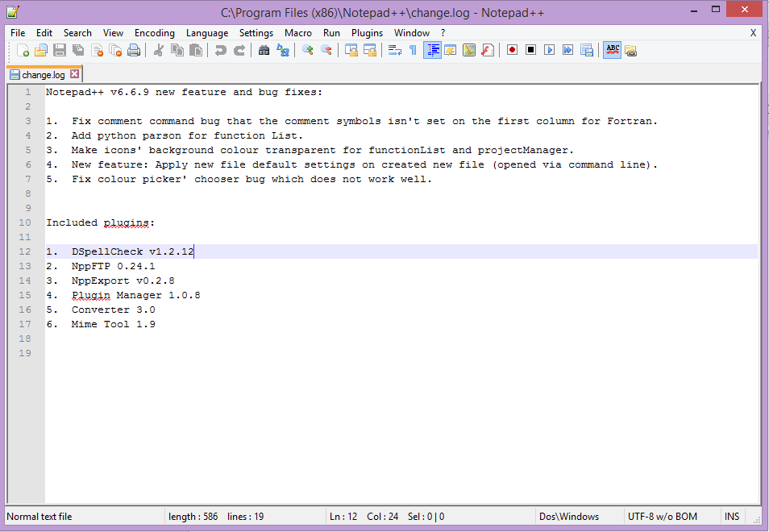Click the Save All icon

78,50
